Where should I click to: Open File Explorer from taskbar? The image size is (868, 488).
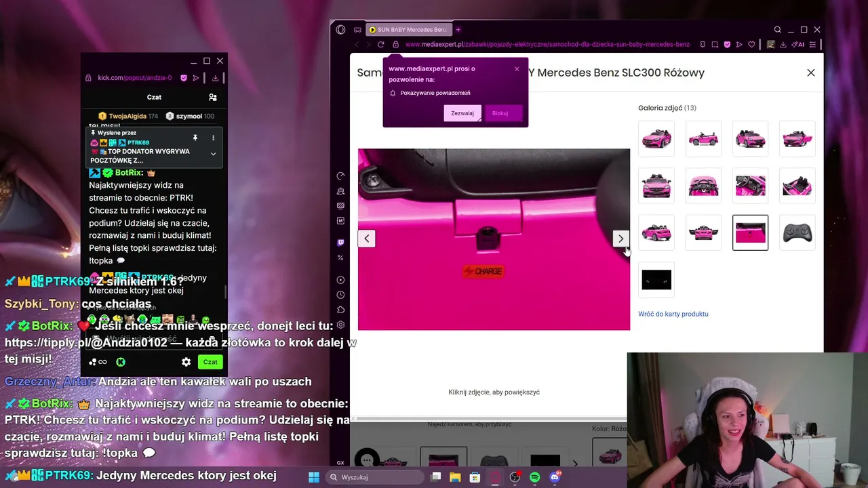pyautogui.click(x=456, y=477)
